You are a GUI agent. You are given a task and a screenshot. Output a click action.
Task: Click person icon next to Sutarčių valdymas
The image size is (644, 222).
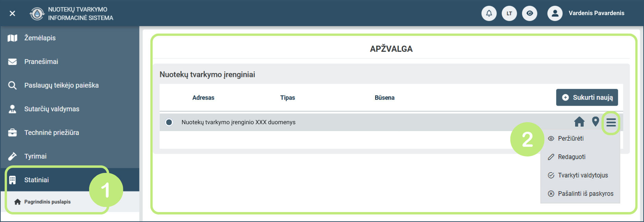pyautogui.click(x=12, y=109)
